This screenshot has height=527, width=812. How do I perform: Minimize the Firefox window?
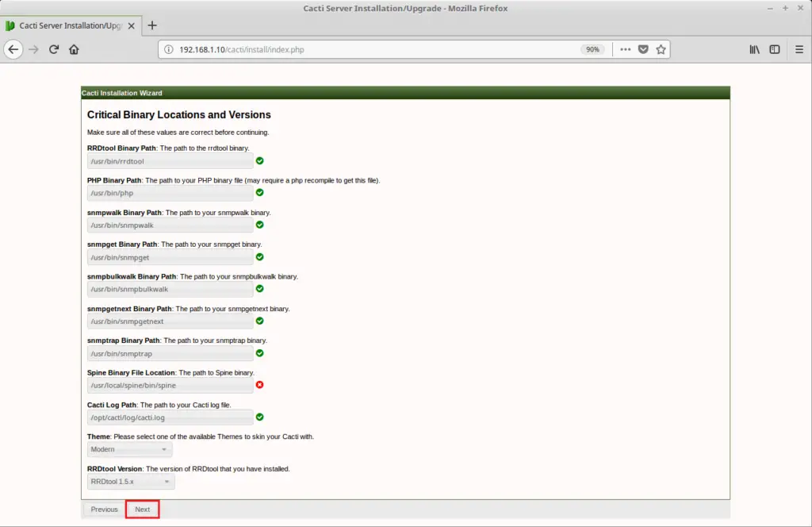pos(770,8)
